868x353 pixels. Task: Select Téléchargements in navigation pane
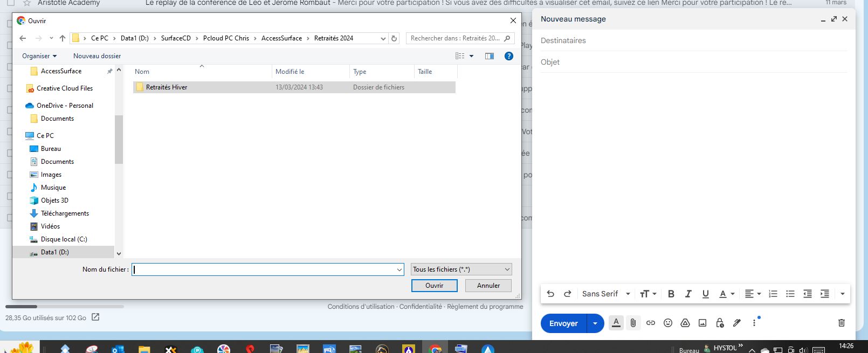pyautogui.click(x=65, y=213)
